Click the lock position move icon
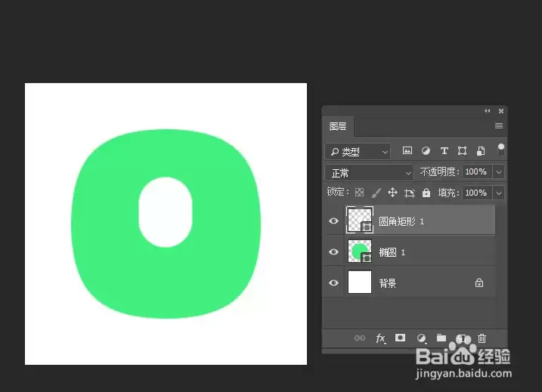This screenshot has height=392, width=542. click(x=392, y=193)
